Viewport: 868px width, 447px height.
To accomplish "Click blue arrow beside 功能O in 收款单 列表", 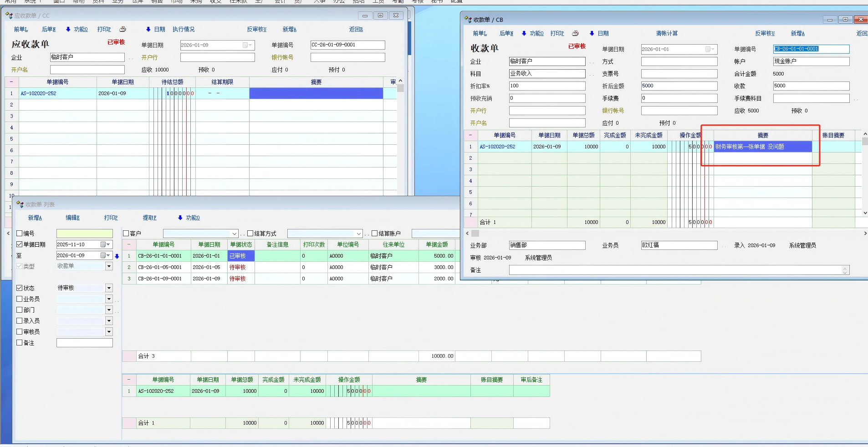I will [180, 218].
